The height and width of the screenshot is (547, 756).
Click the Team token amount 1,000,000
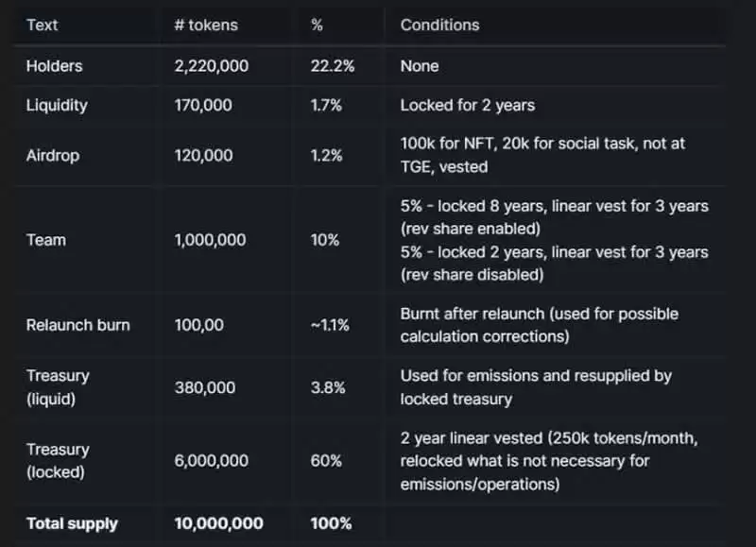pyautogui.click(x=212, y=240)
